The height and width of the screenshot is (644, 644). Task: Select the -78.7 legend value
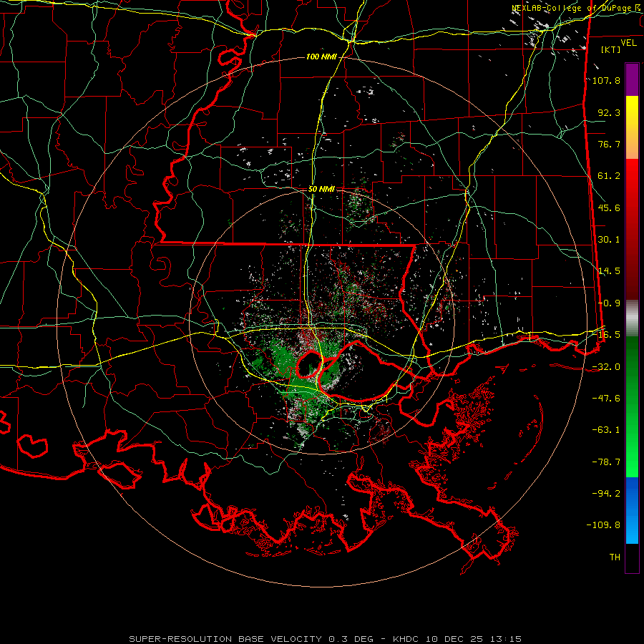[x=606, y=462]
